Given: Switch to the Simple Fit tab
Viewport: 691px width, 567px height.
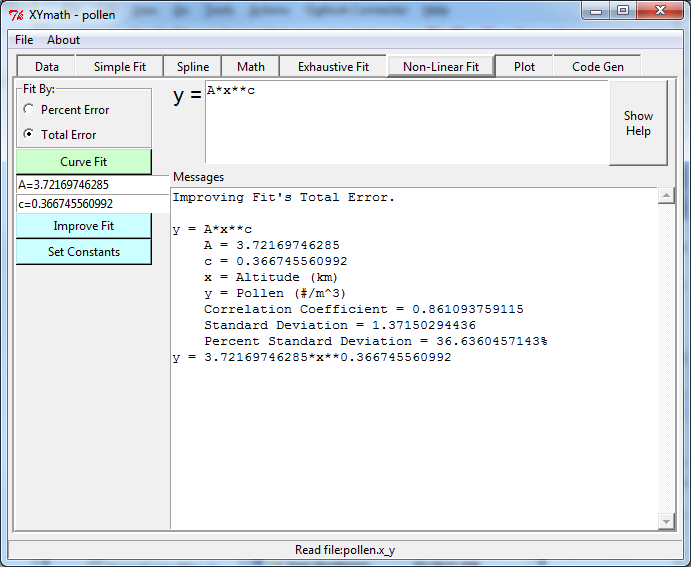Looking at the screenshot, I should [120, 67].
